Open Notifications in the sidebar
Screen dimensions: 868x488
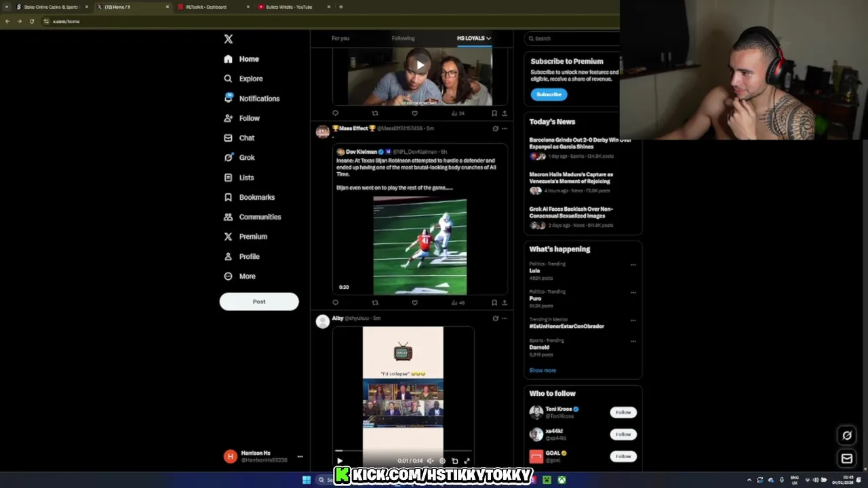252,98
